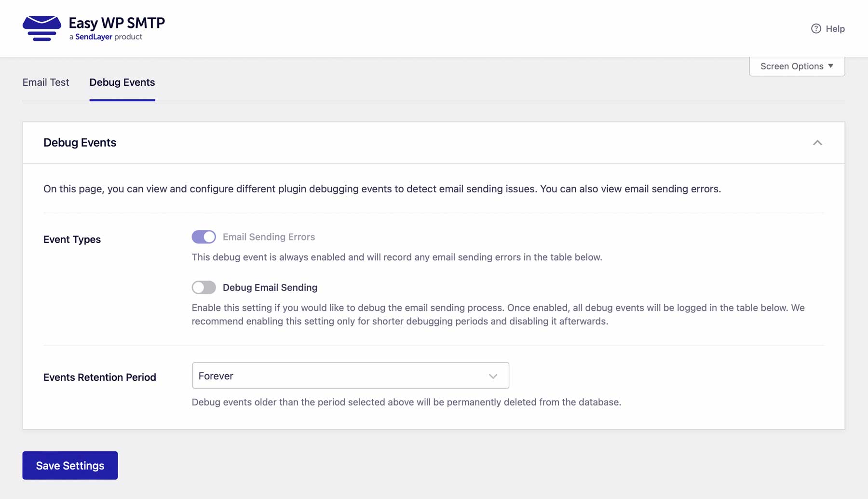
Task: Click the Screen Options triangle icon
Action: (x=831, y=66)
